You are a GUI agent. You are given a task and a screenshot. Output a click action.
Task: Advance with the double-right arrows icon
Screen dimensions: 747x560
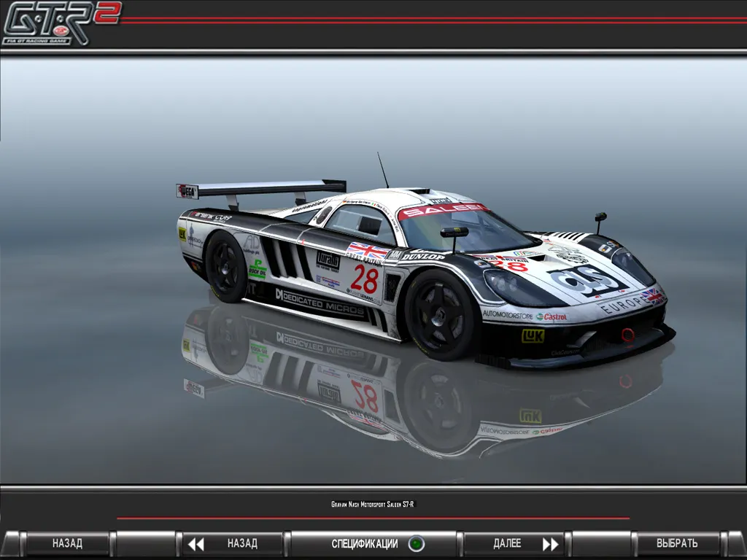(551, 544)
